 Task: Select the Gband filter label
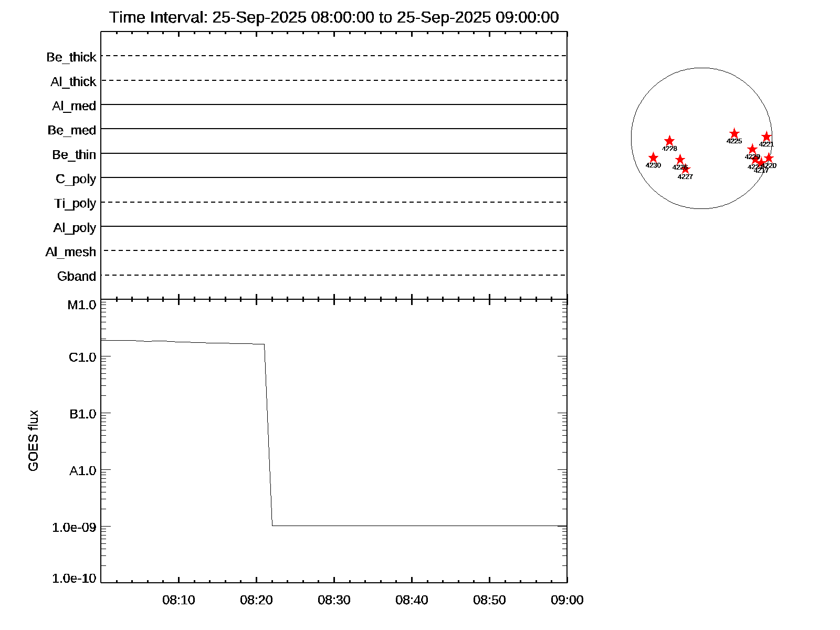click(x=77, y=277)
